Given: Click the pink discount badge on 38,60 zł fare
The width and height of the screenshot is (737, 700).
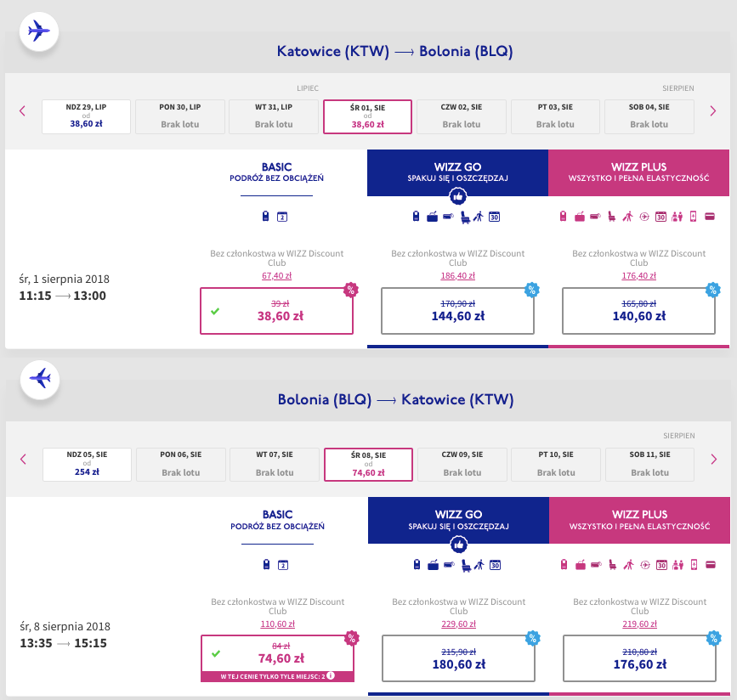Looking at the screenshot, I should click(x=350, y=290).
